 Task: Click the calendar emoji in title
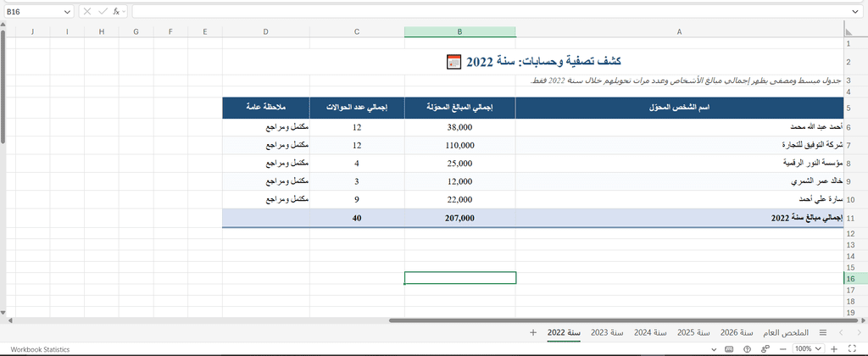pos(453,62)
